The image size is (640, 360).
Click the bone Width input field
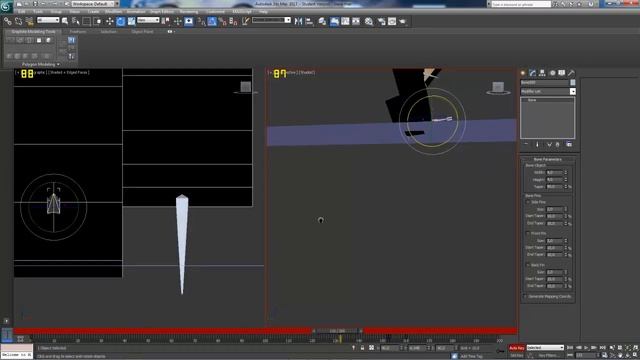coord(554,173)
